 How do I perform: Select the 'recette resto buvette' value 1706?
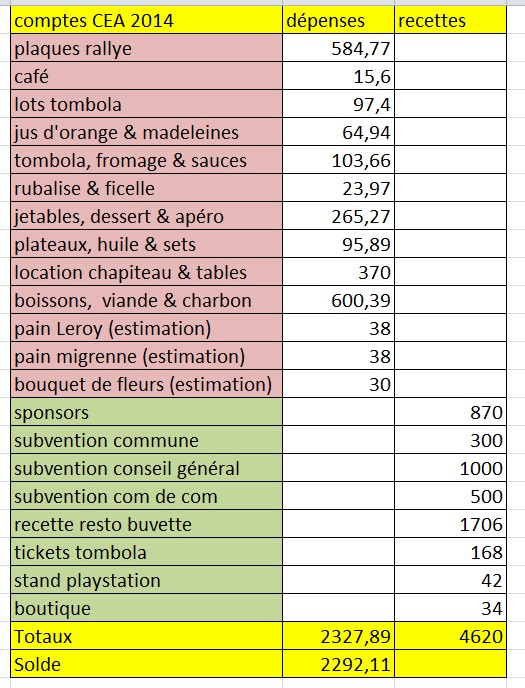pos(450,524)
